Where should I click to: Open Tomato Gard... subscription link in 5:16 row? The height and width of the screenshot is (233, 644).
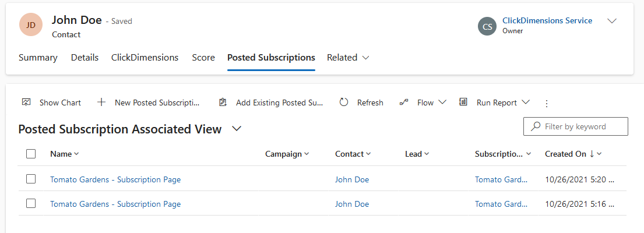[x=501, y=204]
